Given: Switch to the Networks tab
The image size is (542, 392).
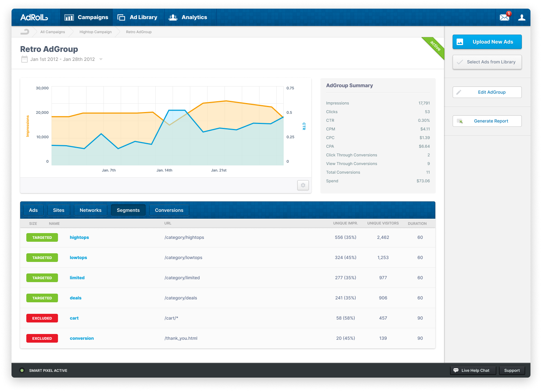Looking at the screenshot, I should click(90, 210).
